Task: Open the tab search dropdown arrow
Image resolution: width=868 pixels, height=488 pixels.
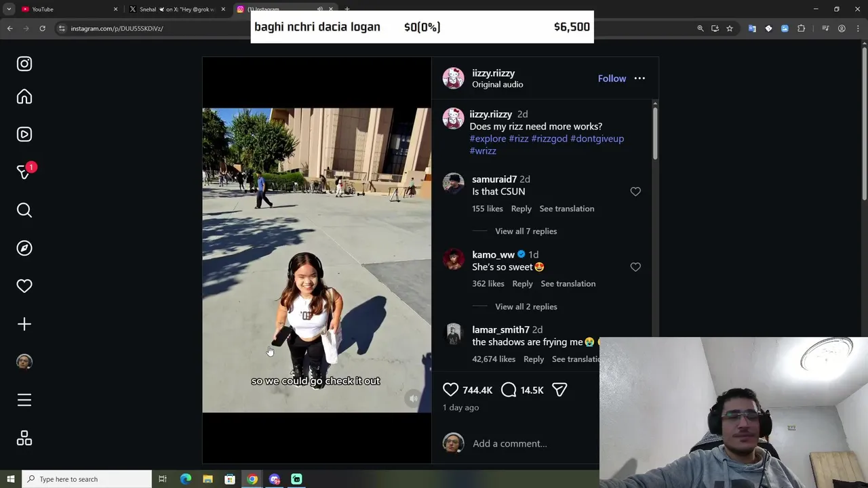Action: [x=9, y=9]
